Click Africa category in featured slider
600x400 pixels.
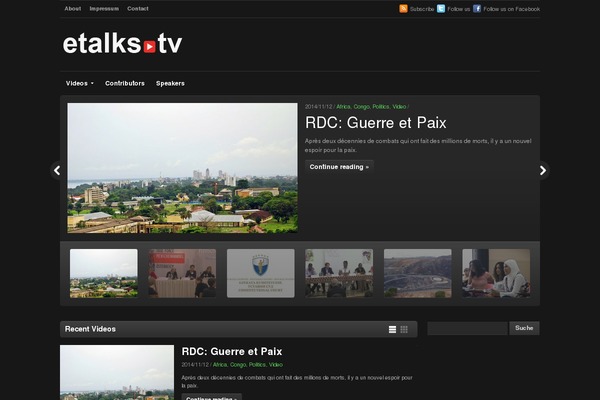tap(343, 107)
